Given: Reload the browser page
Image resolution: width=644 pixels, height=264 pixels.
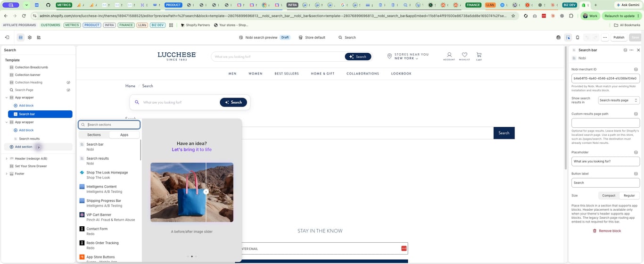Looking at the screenshot, I should pyautogui.click(x=24, y=16).
